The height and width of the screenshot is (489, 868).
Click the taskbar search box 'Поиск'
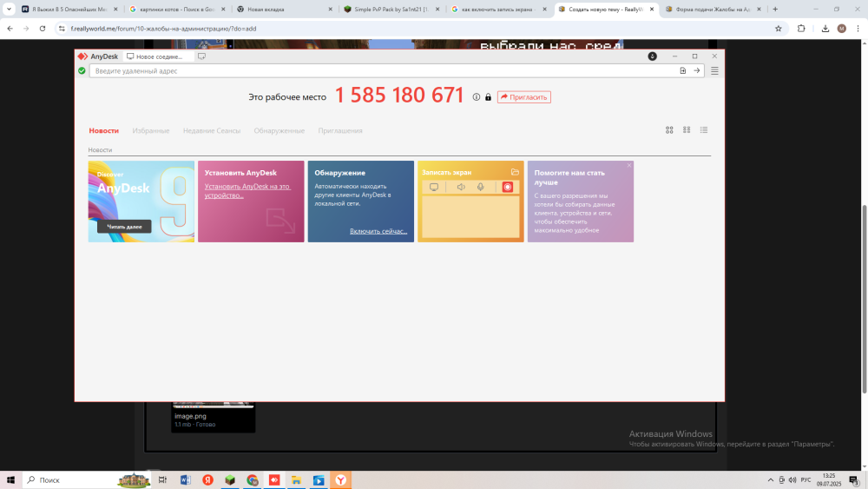click(88, 480)
